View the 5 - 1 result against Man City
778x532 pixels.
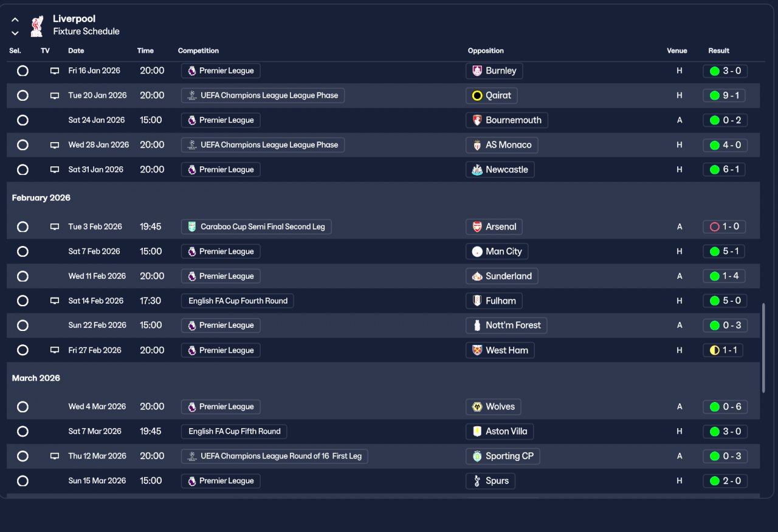(725, 251)
